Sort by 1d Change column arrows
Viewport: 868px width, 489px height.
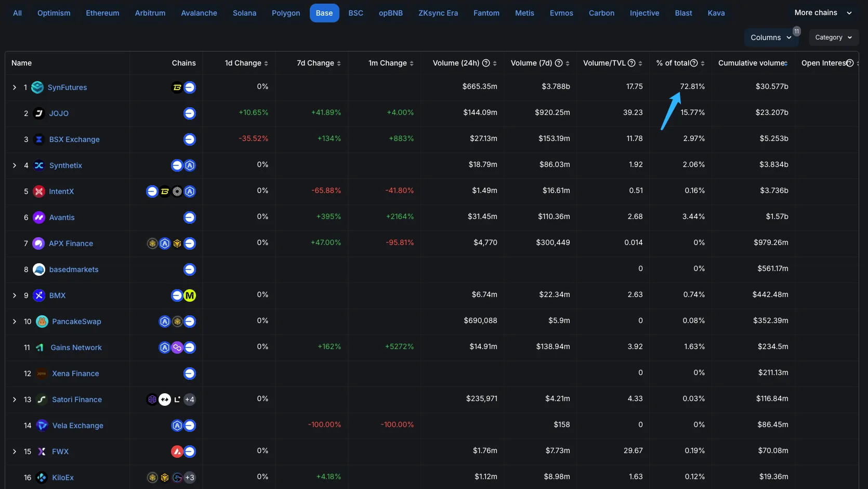click(x=266, y=63)
